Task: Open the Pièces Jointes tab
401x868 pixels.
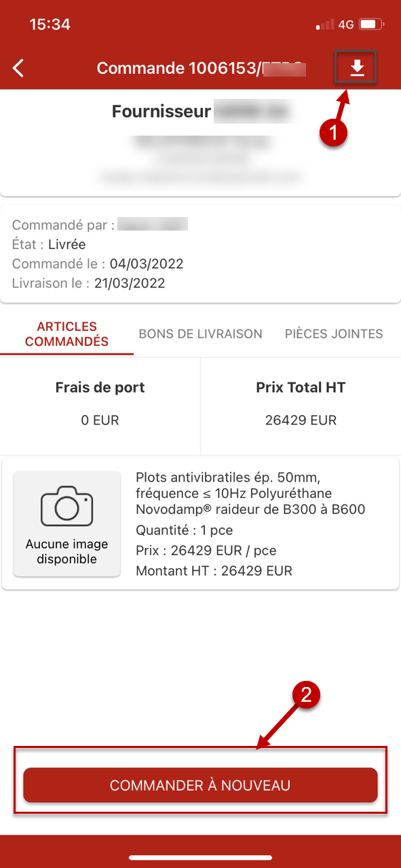Action: coord(334,334)
